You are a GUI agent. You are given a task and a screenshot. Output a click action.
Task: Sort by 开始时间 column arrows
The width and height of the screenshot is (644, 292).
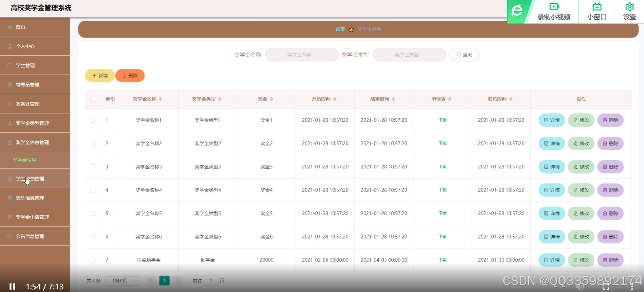(335, 99)
